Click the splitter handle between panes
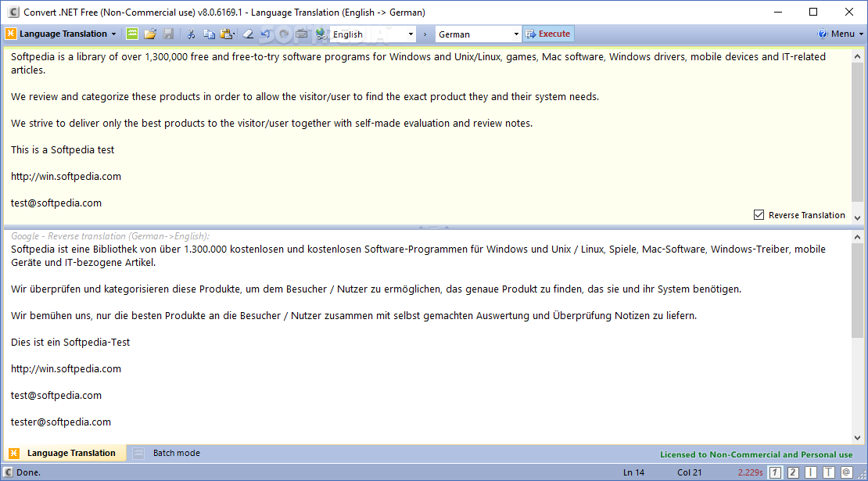The height and width of the screenshot is (481, 868). [x=433, y=227]
